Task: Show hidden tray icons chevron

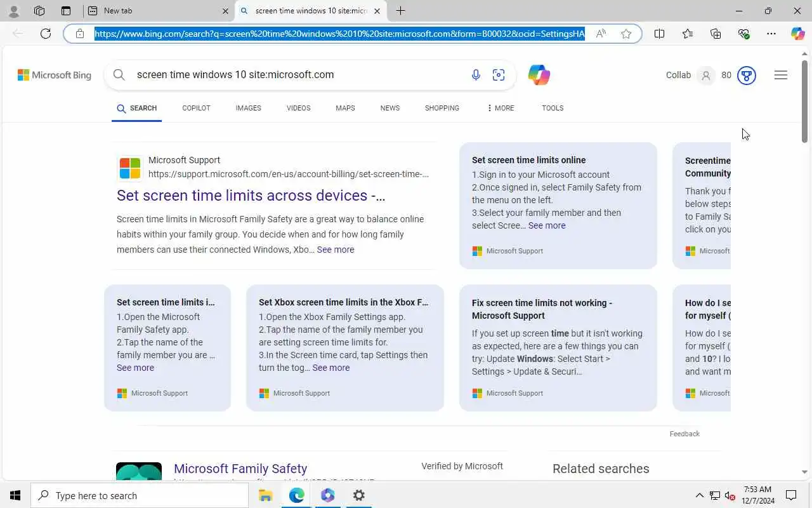Action: (x=699, y=495)
